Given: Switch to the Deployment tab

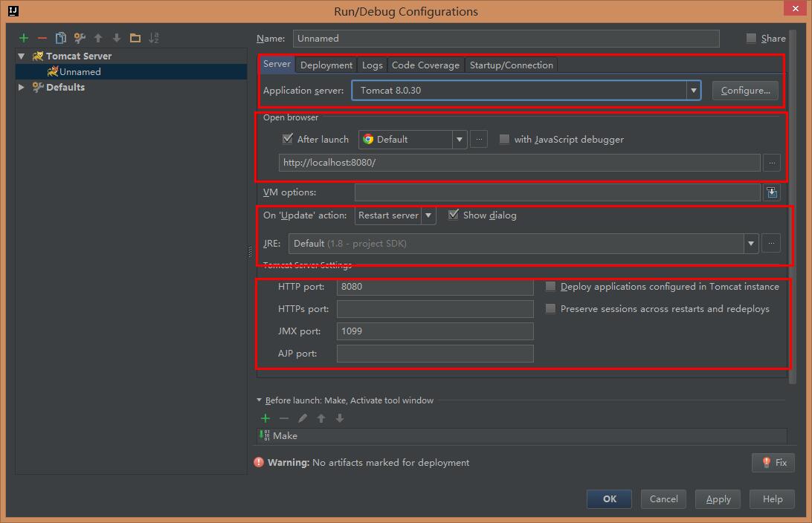Looking at the screenshot, I should 326,65.
